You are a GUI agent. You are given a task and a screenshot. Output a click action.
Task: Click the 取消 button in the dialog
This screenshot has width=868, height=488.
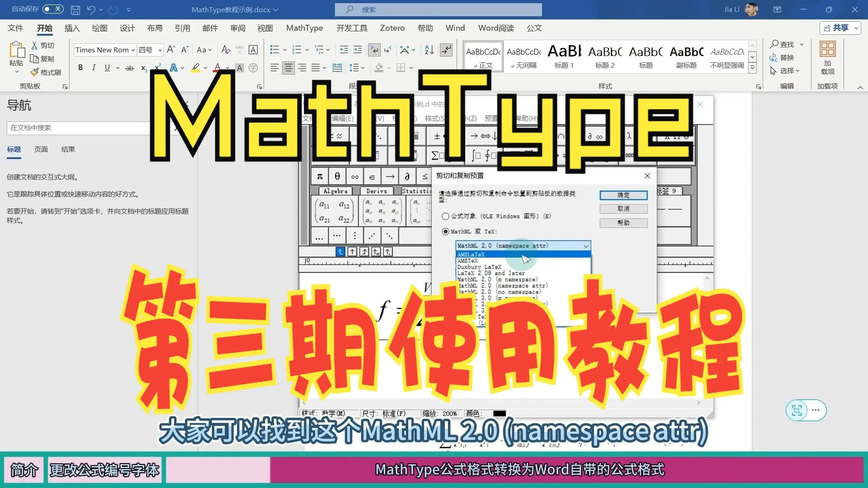point(623,209)
